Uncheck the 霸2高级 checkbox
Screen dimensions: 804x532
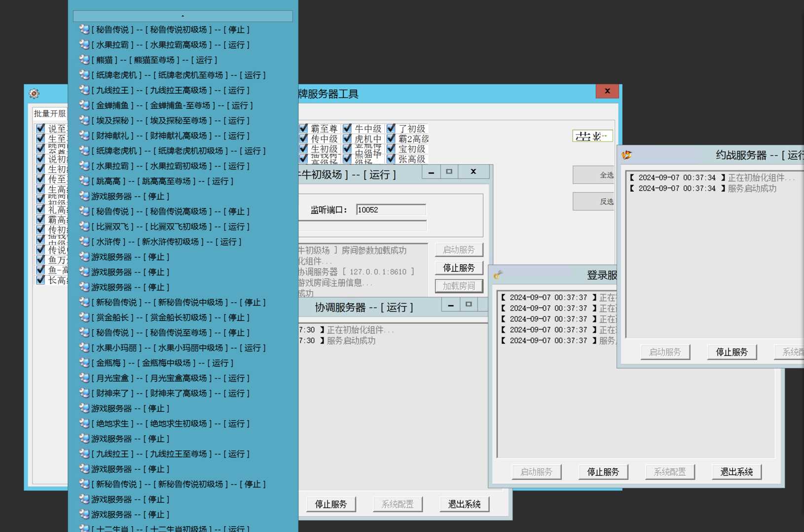click(391, 139)
